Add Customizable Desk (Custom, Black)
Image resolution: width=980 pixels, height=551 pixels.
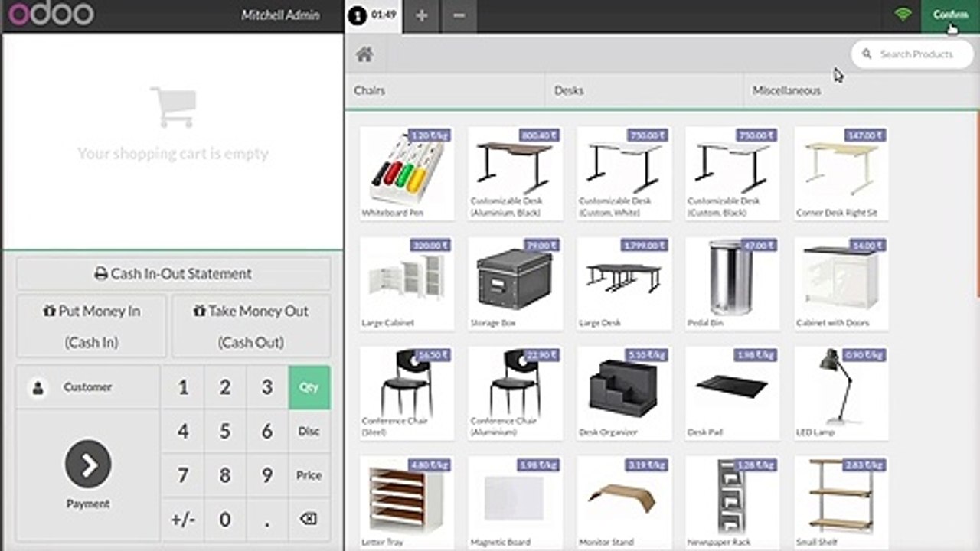733,174
